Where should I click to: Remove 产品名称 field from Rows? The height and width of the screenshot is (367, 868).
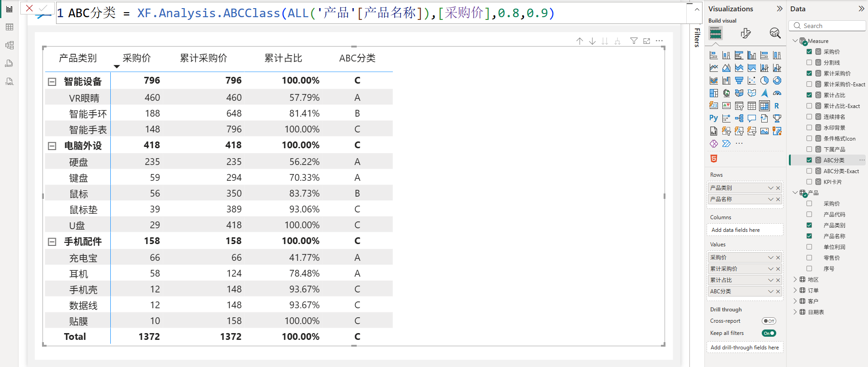coord(778,199)
